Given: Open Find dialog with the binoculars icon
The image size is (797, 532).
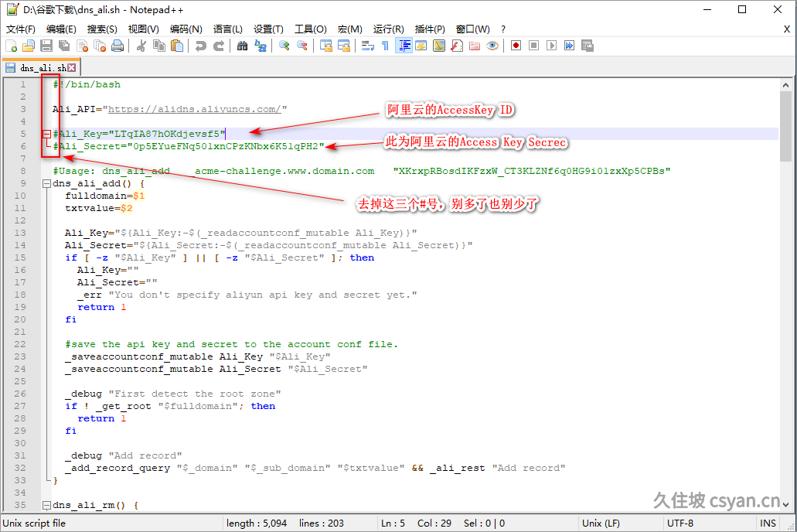Looking at the screenshot, I should 243,46.
